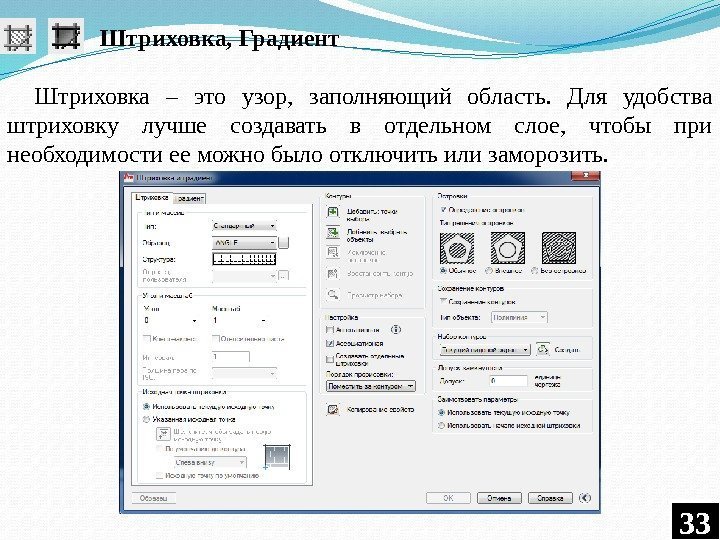Screen dimensions: 720x540
Task: Open the ISO pen width dropdown
Action: click(244, 373)
